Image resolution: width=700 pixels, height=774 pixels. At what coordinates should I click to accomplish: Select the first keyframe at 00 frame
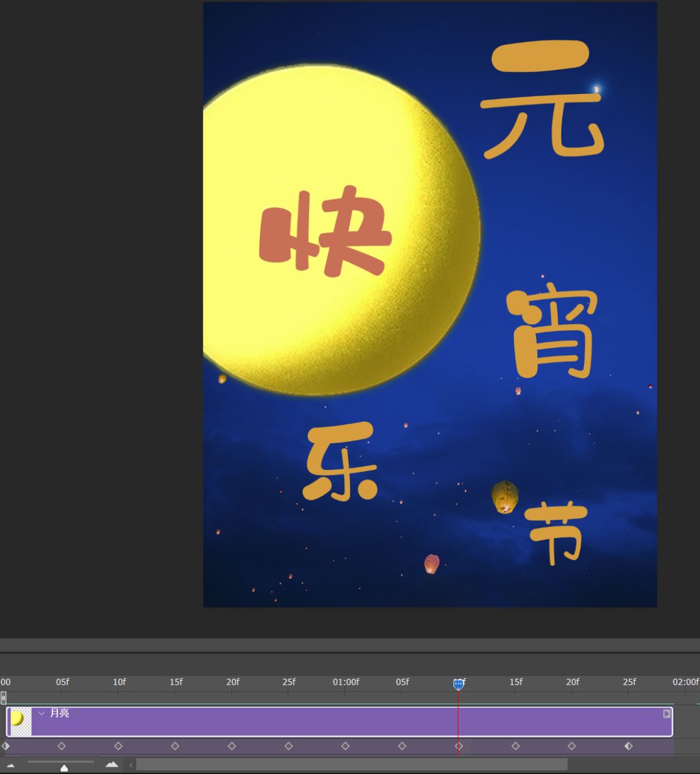click(5, 746)
